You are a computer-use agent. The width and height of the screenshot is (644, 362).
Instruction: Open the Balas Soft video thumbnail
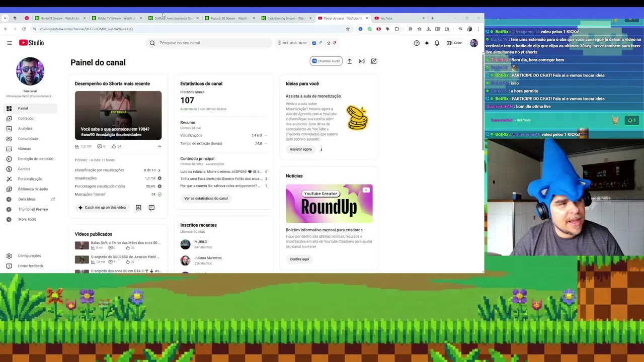pyautogui.click(x=82, y=245)
